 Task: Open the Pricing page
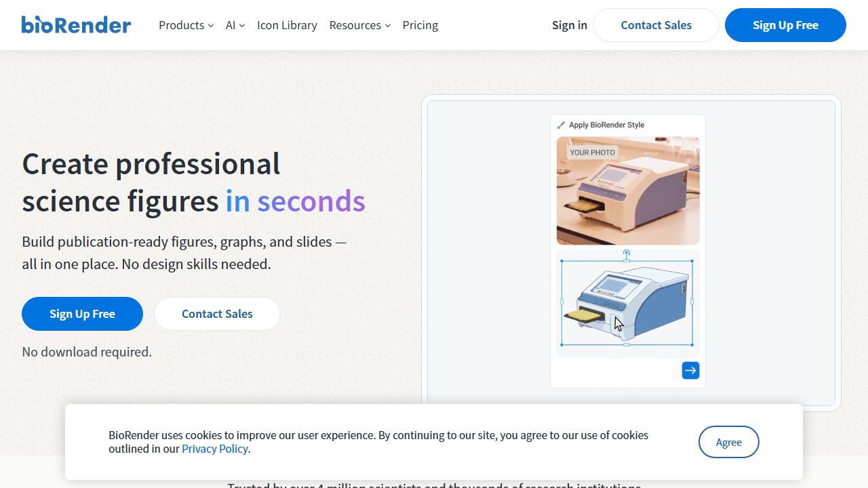pyautogui.click(x=420, y=25)
